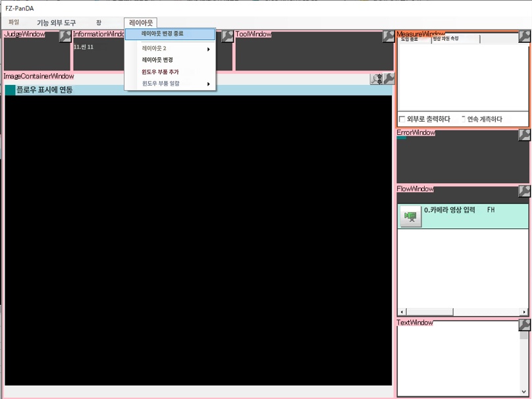This screenshot has height=399, width=532.
Task: Click the ImageContainerWindow panel label
Action: (39, 76)
